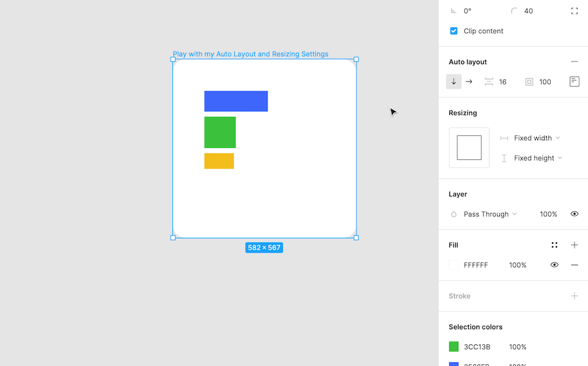The width and height of the screenshot is (588, 366).
Task: Toggle layer visibility eye in Layer section
Action: (x=574, y=214)
